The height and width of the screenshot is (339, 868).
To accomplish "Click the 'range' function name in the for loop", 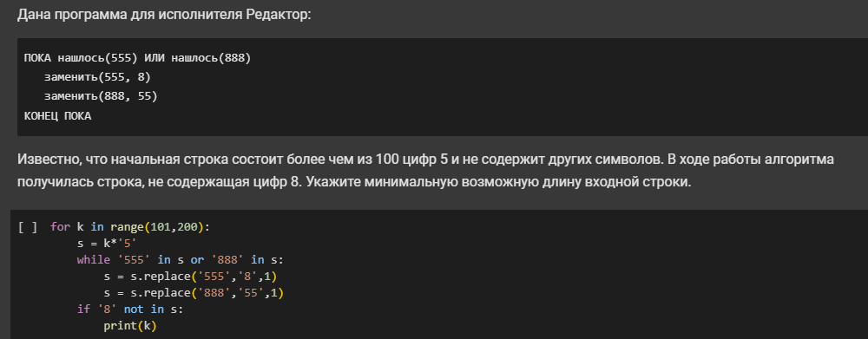I will click(x=127, y=227).
